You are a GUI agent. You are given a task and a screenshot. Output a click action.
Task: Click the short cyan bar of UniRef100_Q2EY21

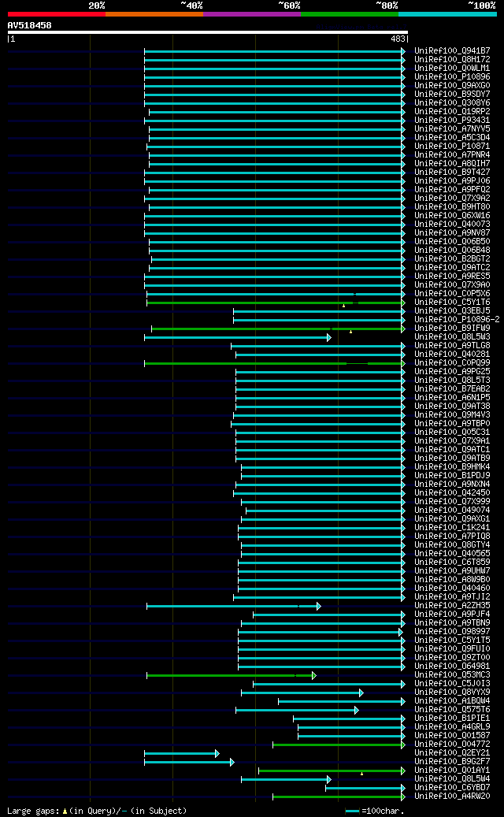coord(182,753)
